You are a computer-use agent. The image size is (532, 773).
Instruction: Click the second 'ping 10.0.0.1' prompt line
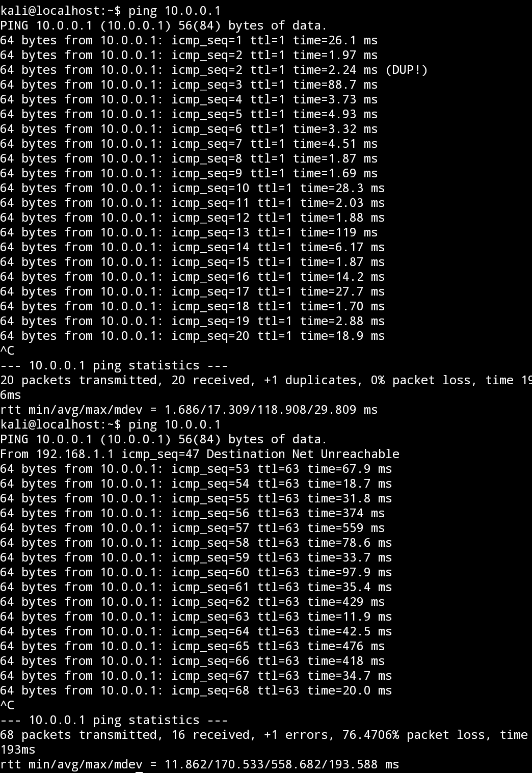click(111, 424)
